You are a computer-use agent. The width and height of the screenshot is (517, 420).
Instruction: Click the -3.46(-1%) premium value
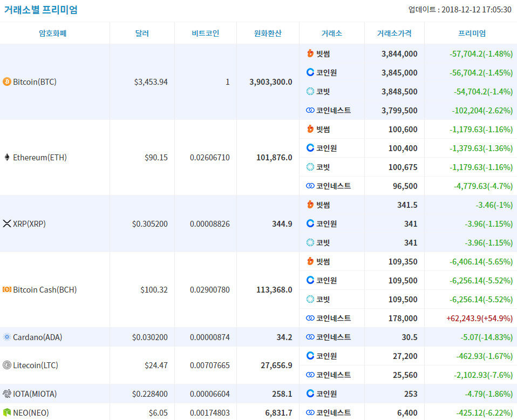coord(494,205)
